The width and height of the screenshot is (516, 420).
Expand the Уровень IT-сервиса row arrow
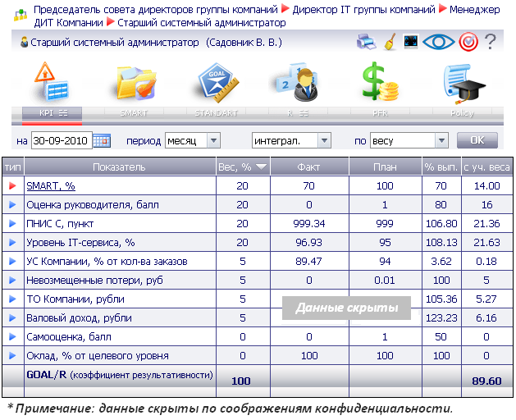coord(12,243)
